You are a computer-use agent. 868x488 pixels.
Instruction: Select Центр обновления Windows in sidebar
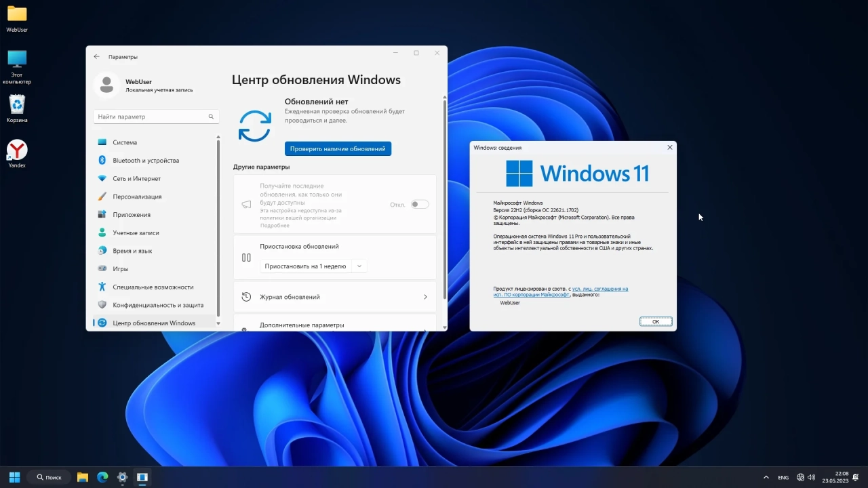(155, 323)
